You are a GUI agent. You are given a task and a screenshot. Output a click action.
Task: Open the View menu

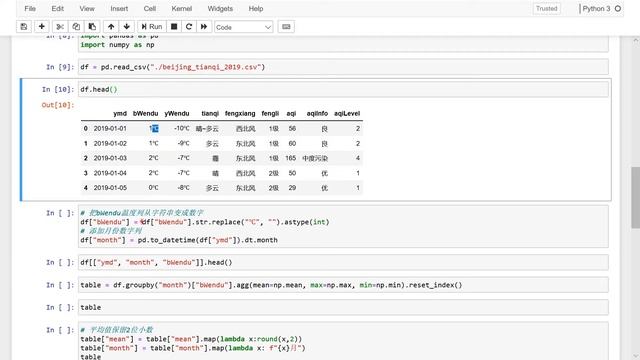pyautogui.click(x=87, y=9)
